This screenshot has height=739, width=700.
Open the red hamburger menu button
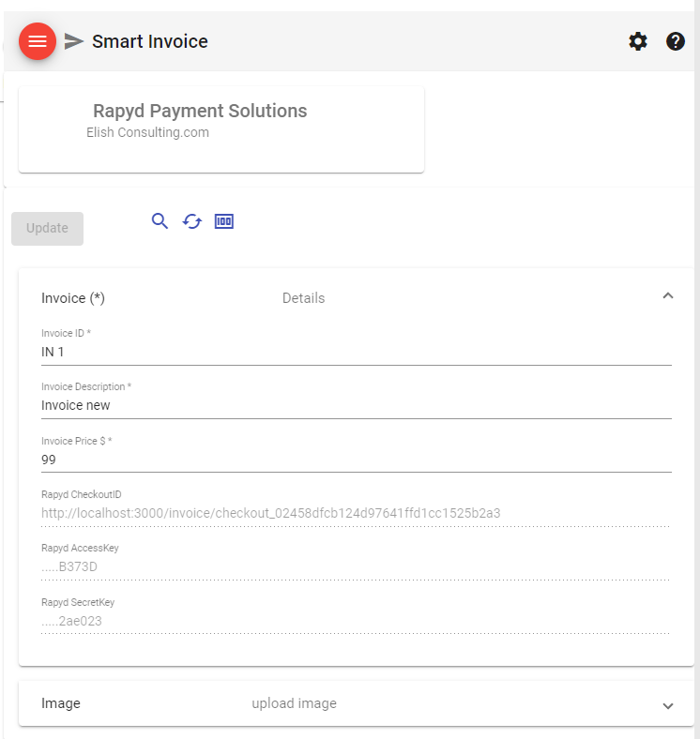coord(38,41)
